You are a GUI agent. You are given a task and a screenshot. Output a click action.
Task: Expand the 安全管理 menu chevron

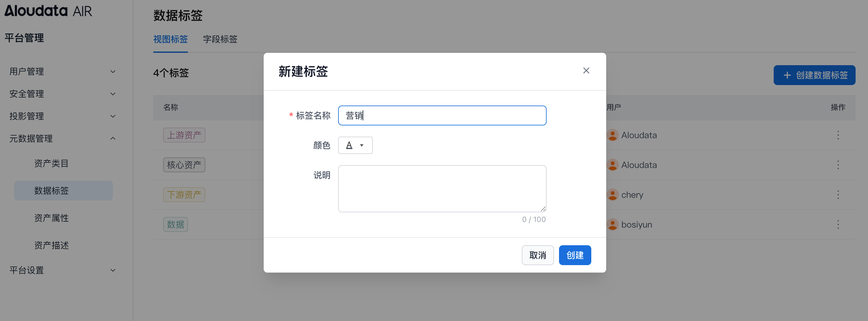click(x=113, y=94)
